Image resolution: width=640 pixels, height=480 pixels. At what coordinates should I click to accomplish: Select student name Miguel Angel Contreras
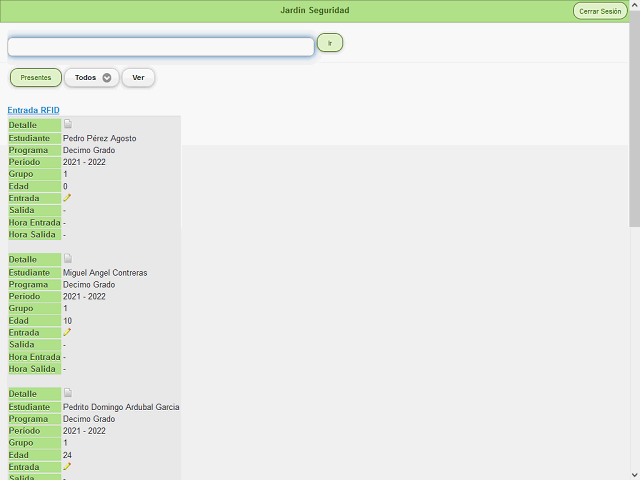(105, 272)
